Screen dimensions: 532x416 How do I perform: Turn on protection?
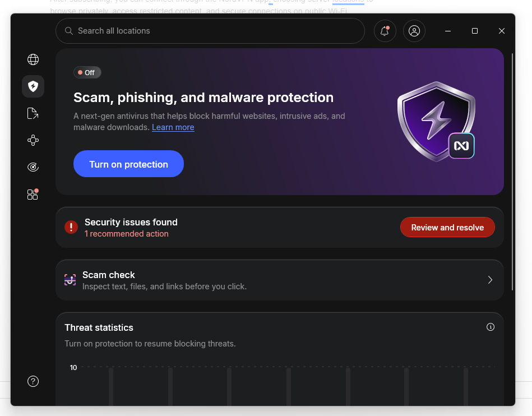click(128, 164)
